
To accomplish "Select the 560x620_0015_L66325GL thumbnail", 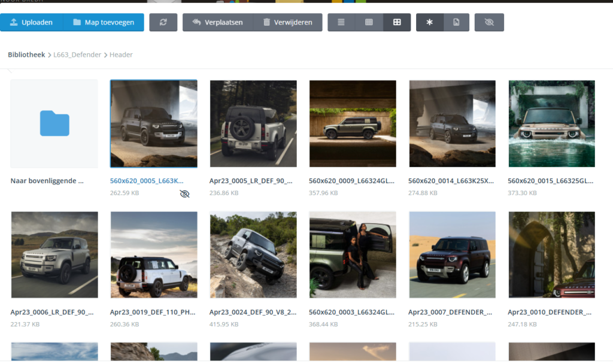I will point(551,123).
